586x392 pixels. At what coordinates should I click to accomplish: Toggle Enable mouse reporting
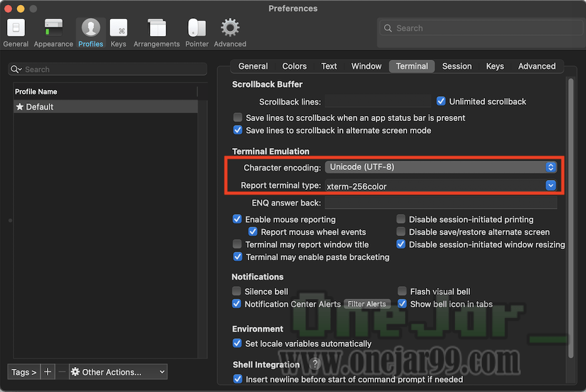(x=237, y=219)
